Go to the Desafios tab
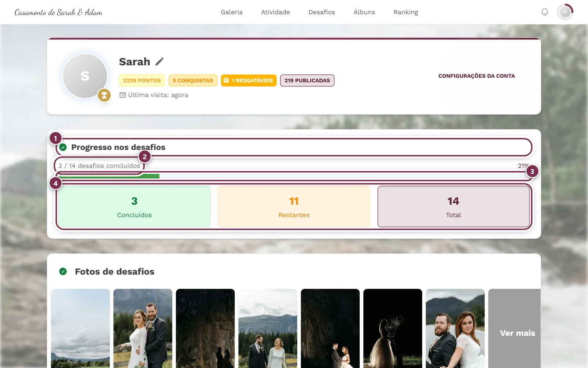Viewport: 588px width, 368px height. click(322, 12)
